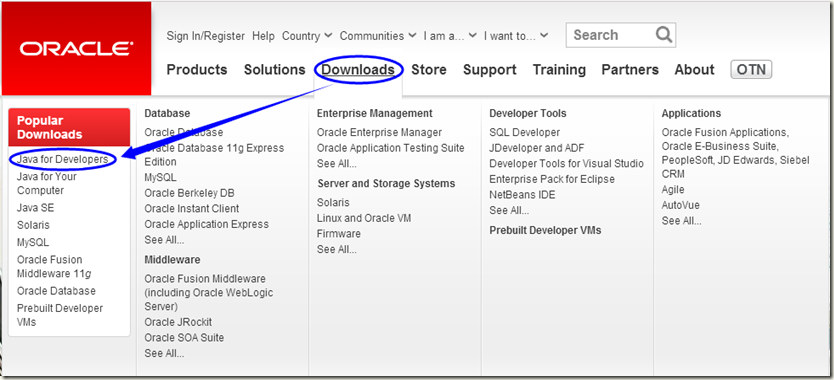Open MySQL in the Database column

[160, 177]
